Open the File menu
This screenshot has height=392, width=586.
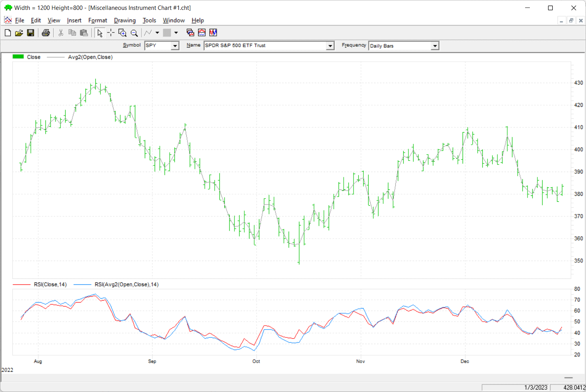(x=19, y=21)
